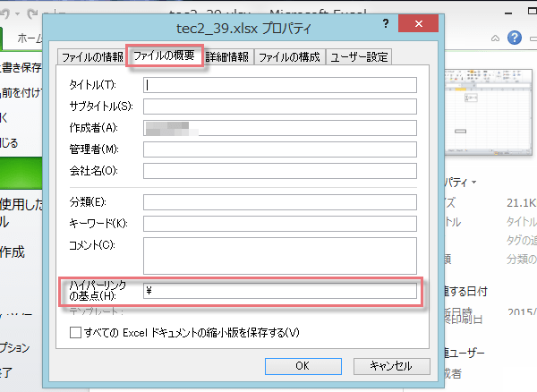Click into the 管理者 field
537x392 pixels.
(280, 149)
